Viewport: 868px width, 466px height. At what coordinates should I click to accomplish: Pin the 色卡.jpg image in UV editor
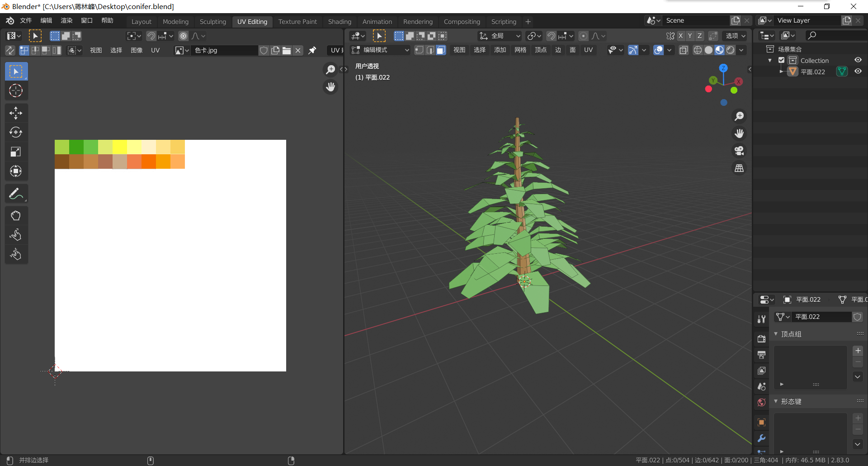tap(312, 50)
